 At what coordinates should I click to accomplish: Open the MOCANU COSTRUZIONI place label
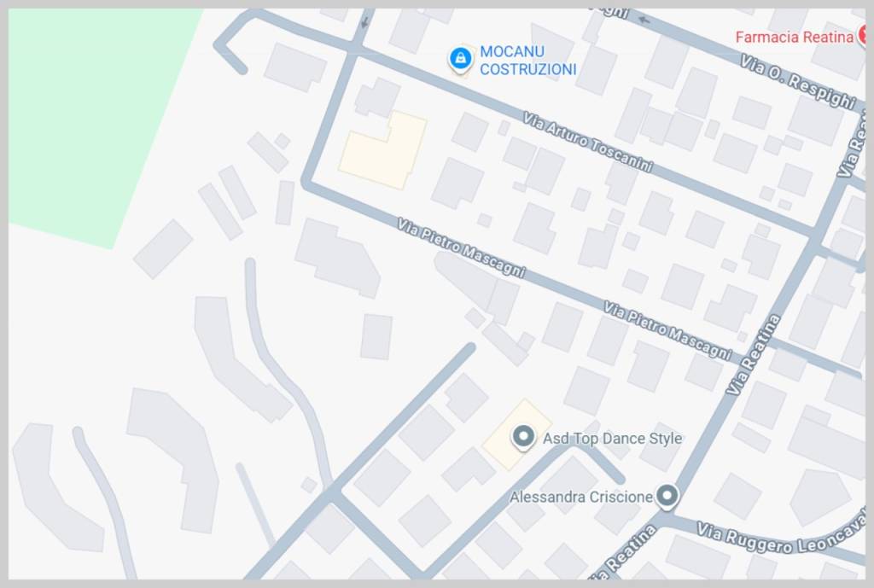[x=527, y=61]
